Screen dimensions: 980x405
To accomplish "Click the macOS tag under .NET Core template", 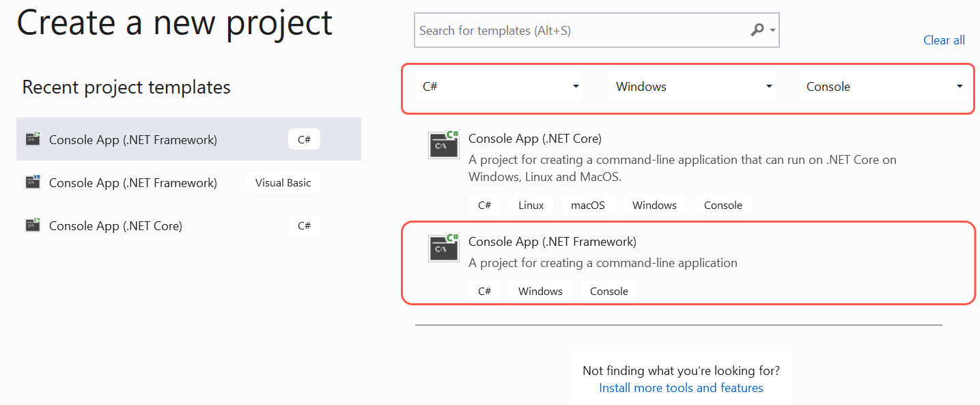I will click(588, 205).
